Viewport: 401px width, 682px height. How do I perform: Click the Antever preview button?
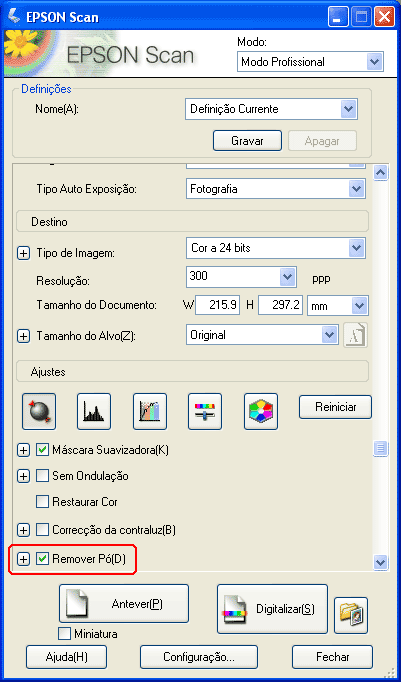(124, 604)
